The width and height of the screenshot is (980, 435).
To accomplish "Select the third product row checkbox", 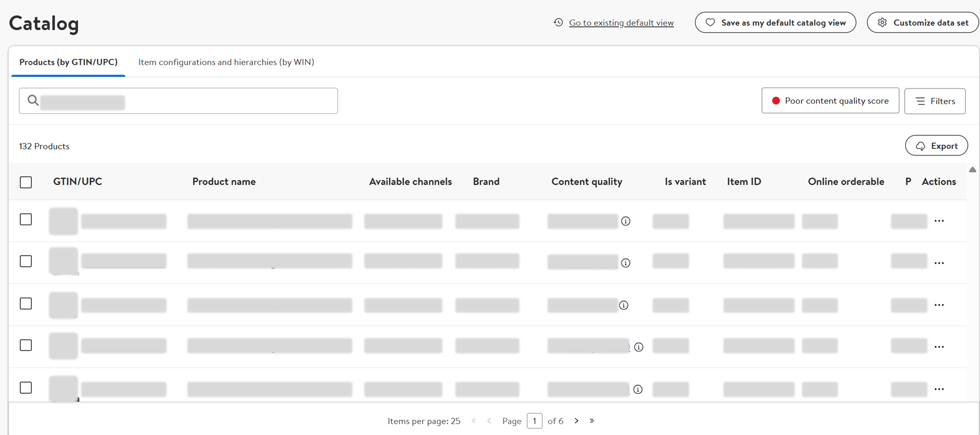I will (x=26, y=304).
